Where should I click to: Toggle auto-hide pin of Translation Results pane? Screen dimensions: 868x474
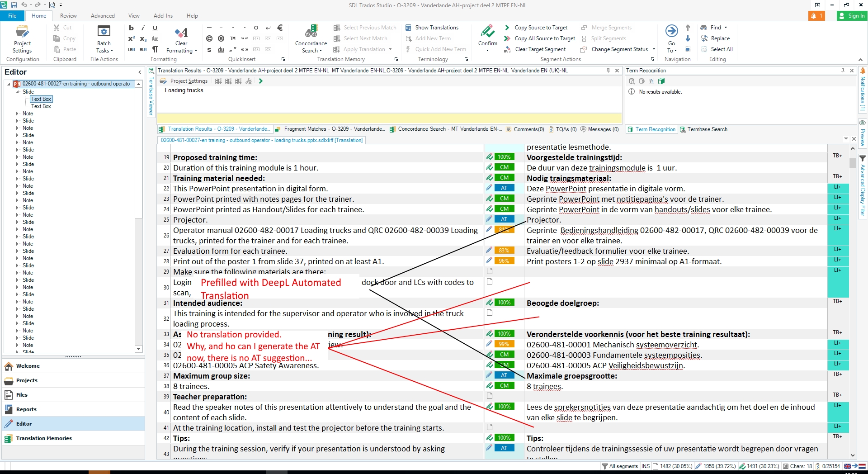[x=608, y=71]
